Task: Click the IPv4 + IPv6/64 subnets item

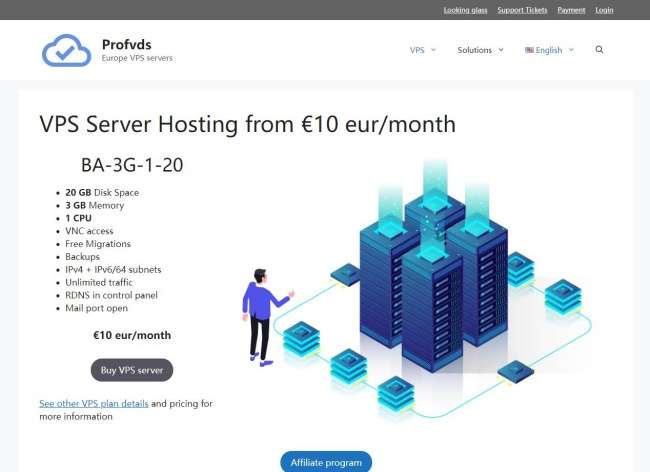Action: point(113,270)
